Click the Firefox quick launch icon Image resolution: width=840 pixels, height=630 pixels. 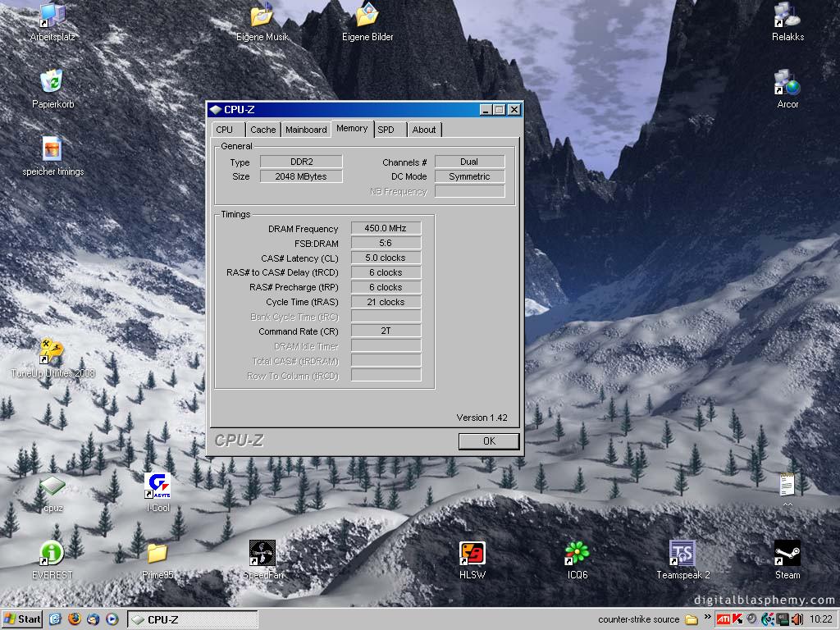point(75,619)
